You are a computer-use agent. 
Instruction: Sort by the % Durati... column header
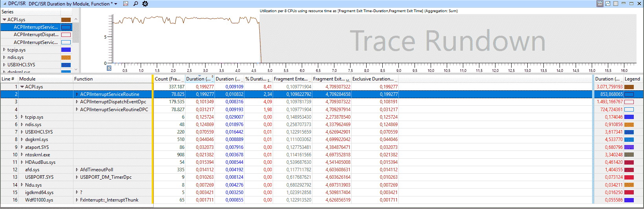click(258, 79)
